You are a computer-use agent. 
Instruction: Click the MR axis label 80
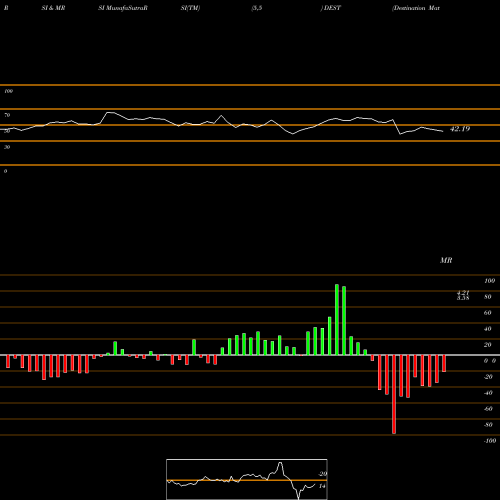[488, 297]
